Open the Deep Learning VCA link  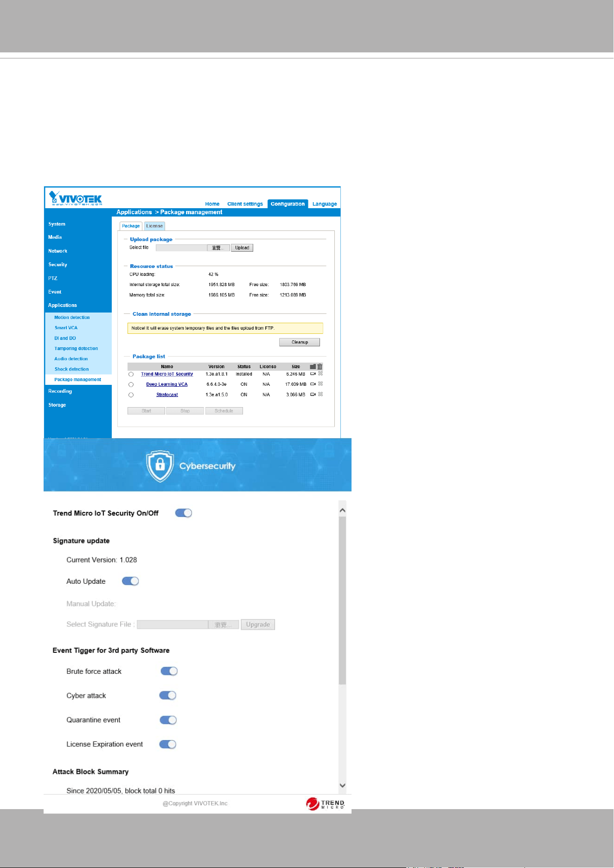pos(167,384)
